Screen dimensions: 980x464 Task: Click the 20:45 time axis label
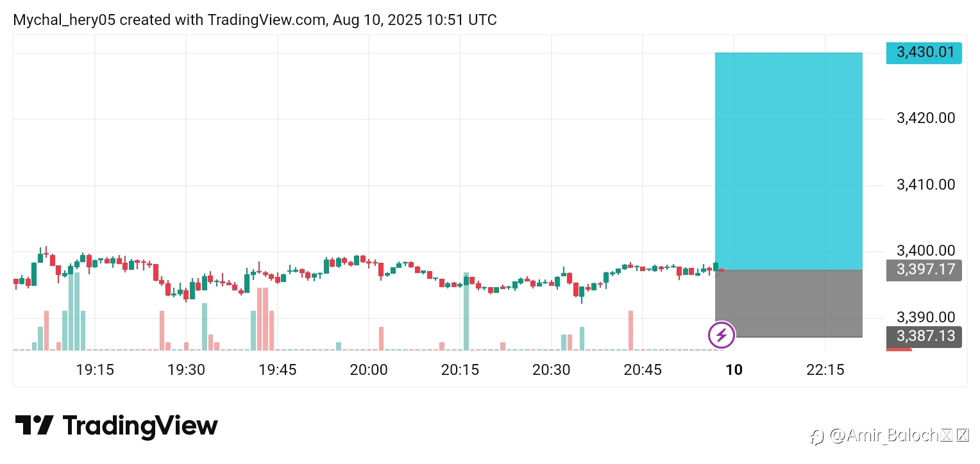click(x=643, y=370)
